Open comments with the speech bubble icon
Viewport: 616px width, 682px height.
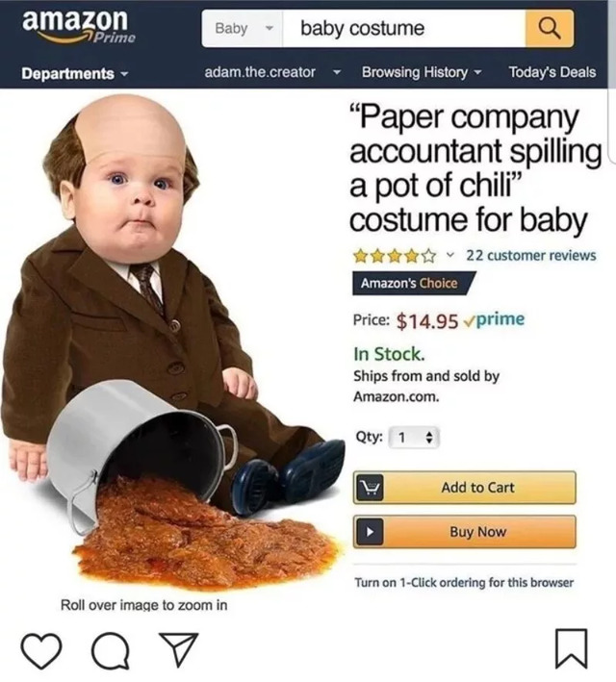111,650
